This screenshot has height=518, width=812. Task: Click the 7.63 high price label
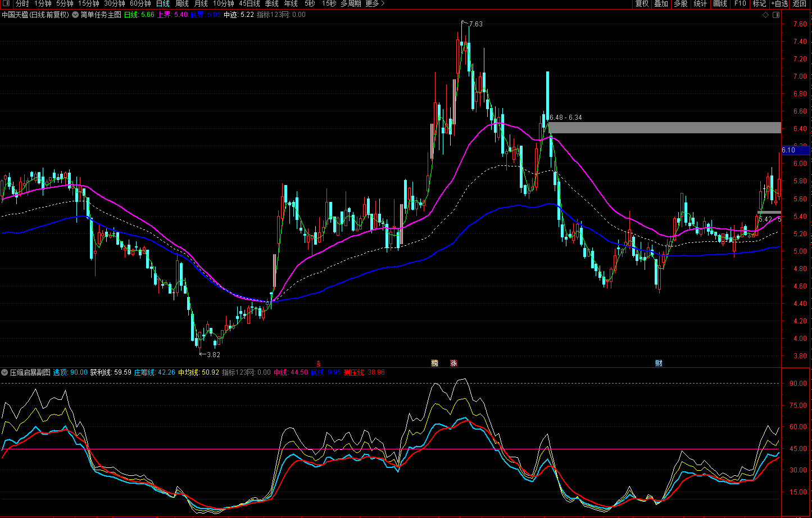coord(475,24)
